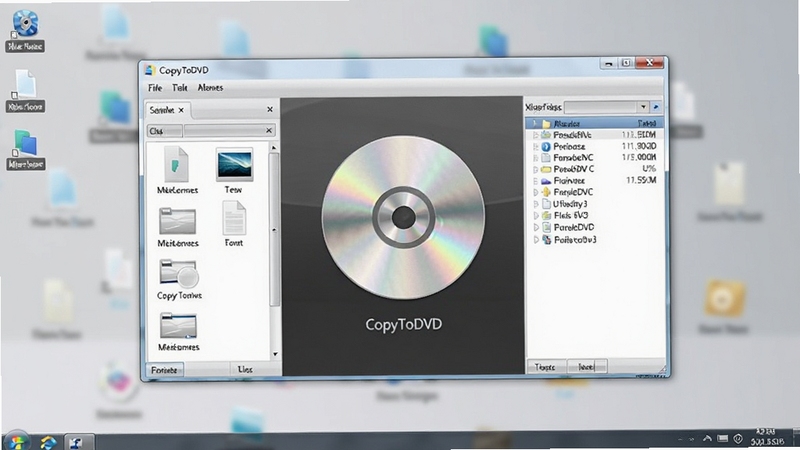The height and width of the screenshot is (450, 800).
Task: Select the Perioase row text
Action: 569,146
